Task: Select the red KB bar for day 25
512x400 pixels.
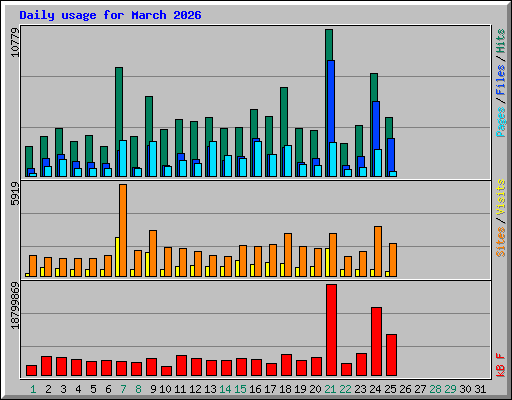Action: (x=391, y=355)
